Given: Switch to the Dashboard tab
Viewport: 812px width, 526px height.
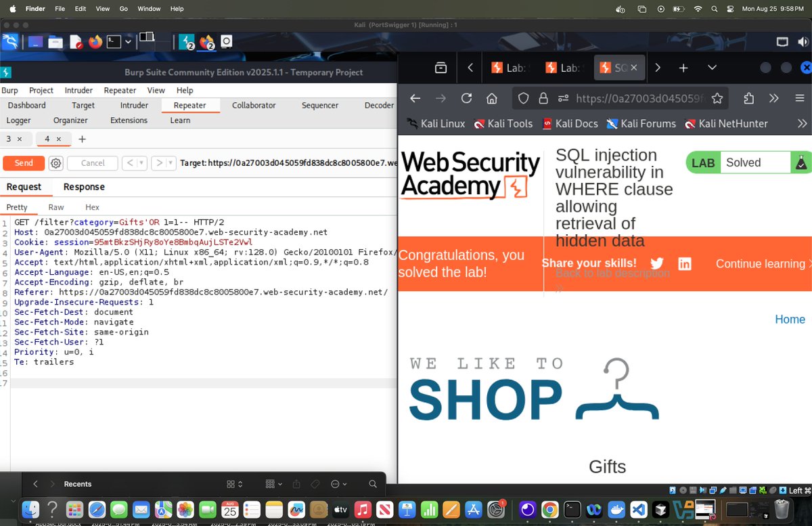Looking at the screenshot, I should 27,106.
